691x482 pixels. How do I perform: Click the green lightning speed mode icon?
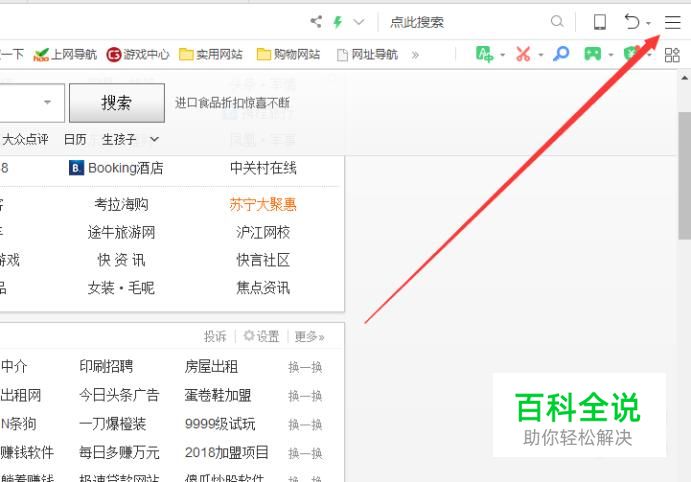[338, 22]
